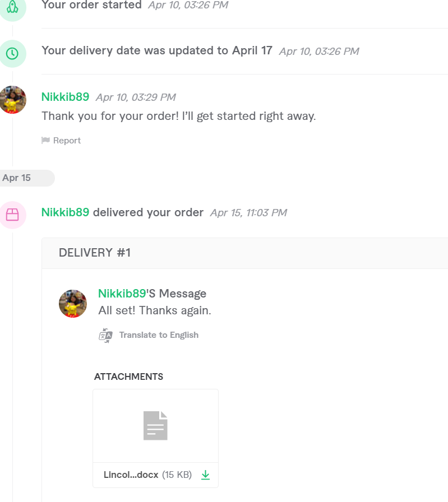The height and width of the screenshot is (502, 448).
Task: Open the gray document icon attachment preview
Action: click(155, 425)
